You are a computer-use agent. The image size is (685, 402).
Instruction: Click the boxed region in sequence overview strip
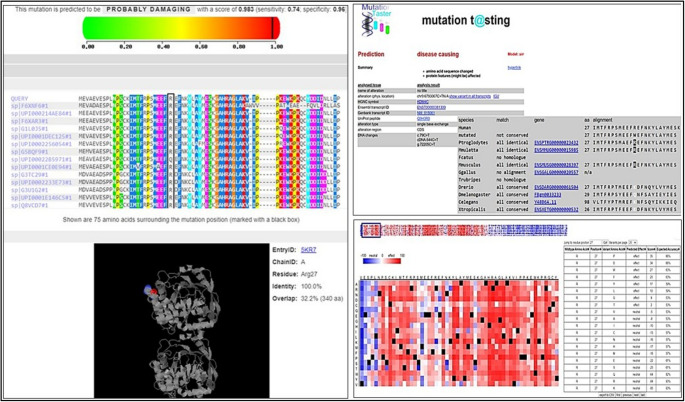[371, 230]
